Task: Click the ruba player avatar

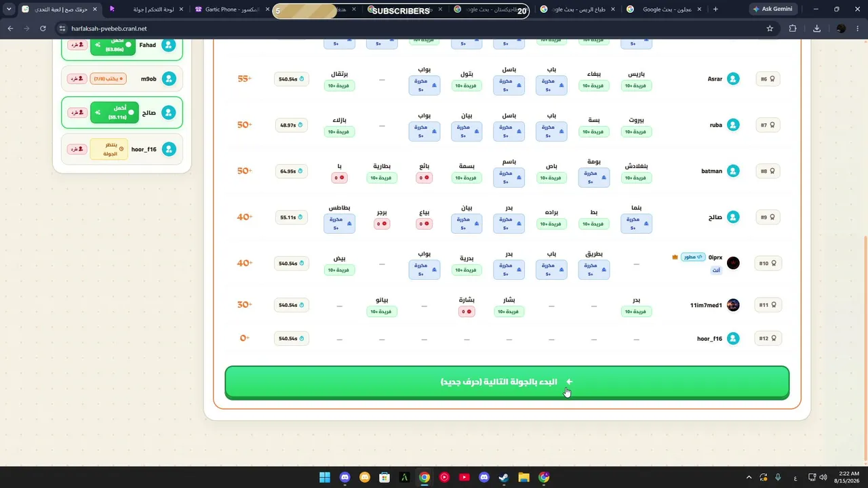Action: [733, 125]
